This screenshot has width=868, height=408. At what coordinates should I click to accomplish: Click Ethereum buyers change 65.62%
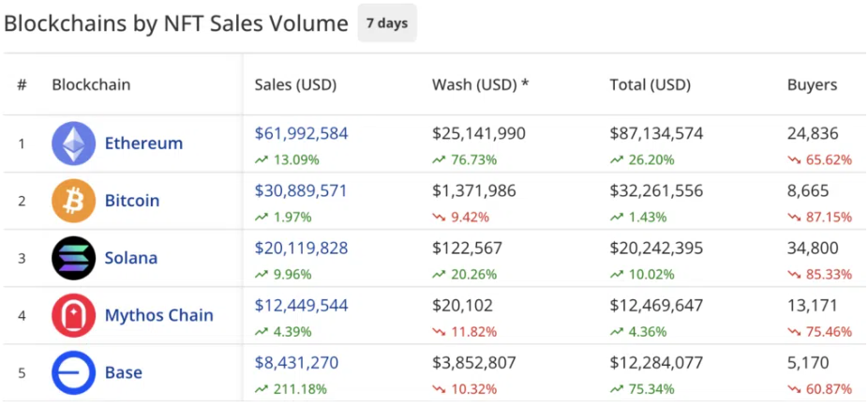point(820,160)
